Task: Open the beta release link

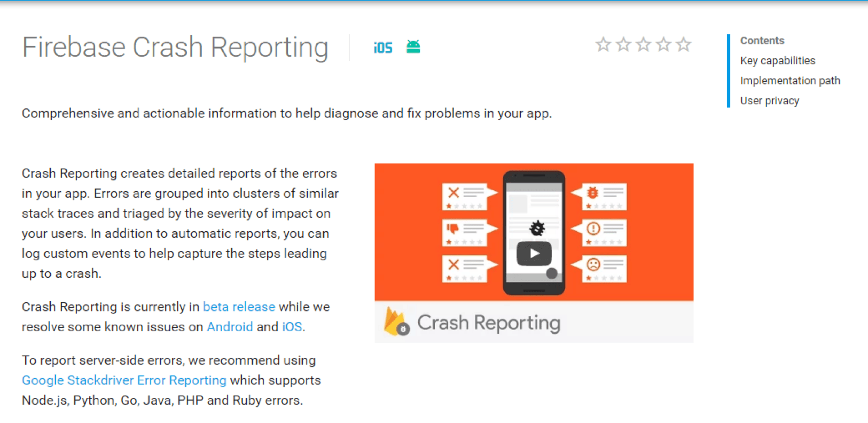Action: tap(239, 307)
